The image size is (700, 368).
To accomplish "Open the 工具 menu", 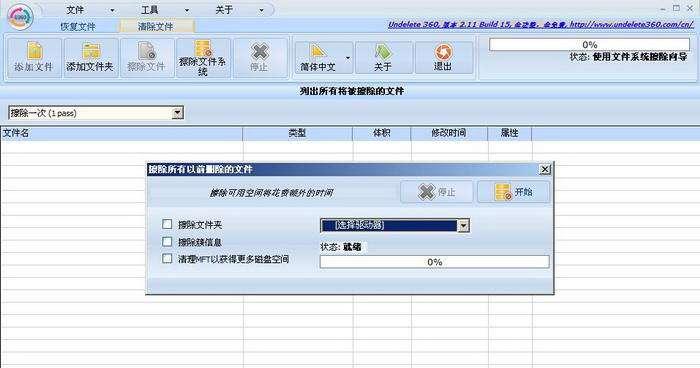I will 150,10.
